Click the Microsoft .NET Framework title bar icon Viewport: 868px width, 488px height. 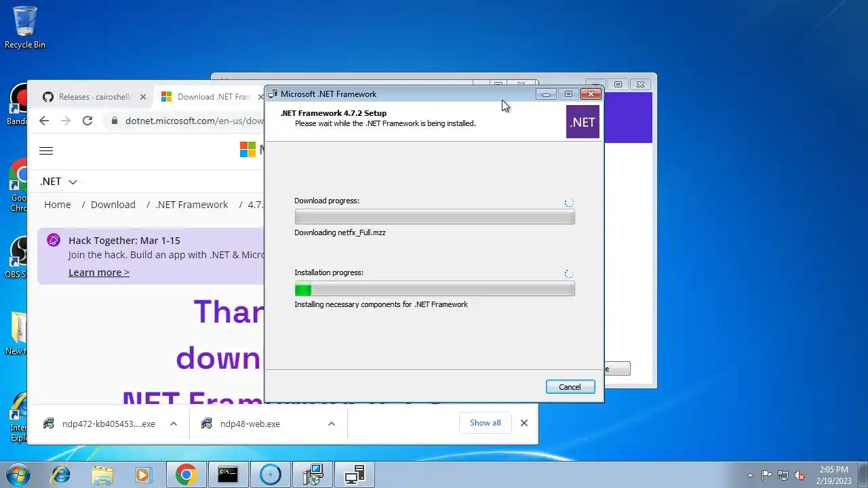273,94
